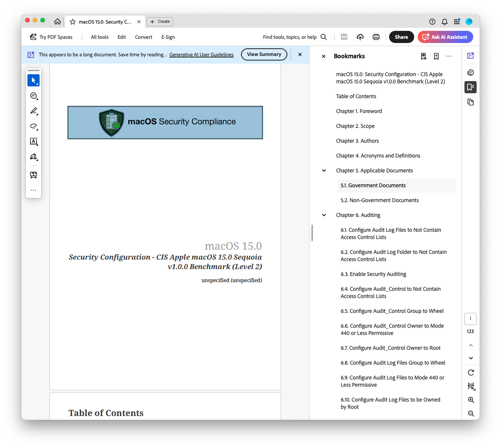
Task: Go to next page with down chevron
Action: (x=471, y=358)
